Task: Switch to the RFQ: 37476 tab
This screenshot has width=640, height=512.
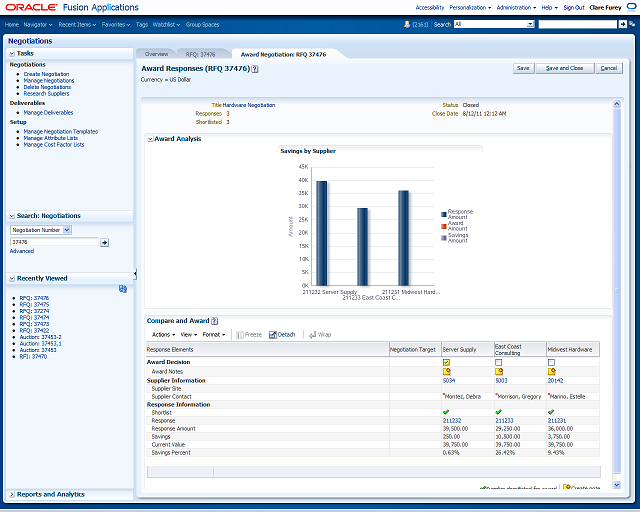Action: [x=200, y=54]
